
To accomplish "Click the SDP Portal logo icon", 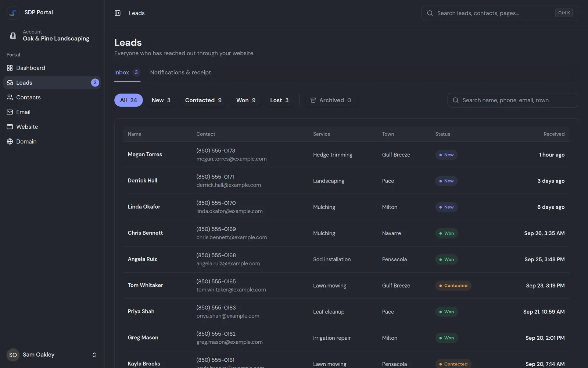I will coord(13,13).
